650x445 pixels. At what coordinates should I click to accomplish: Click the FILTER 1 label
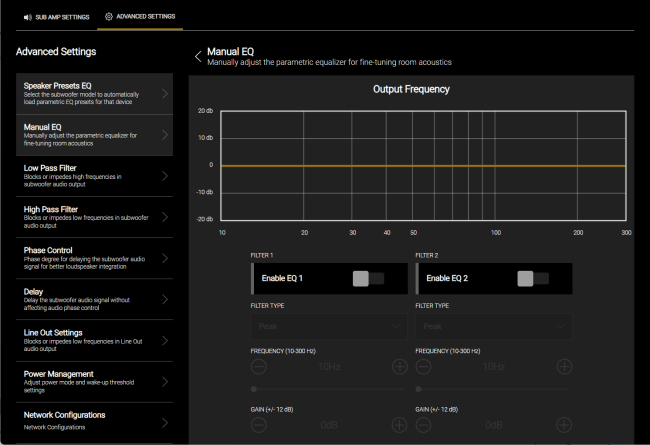[262, 255]
